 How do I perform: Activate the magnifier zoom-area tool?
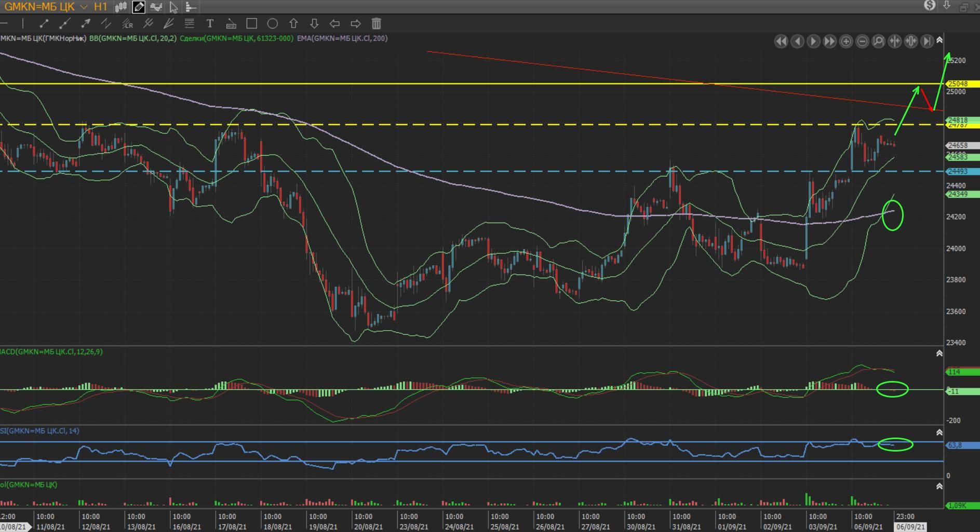[x=878, y=42]
